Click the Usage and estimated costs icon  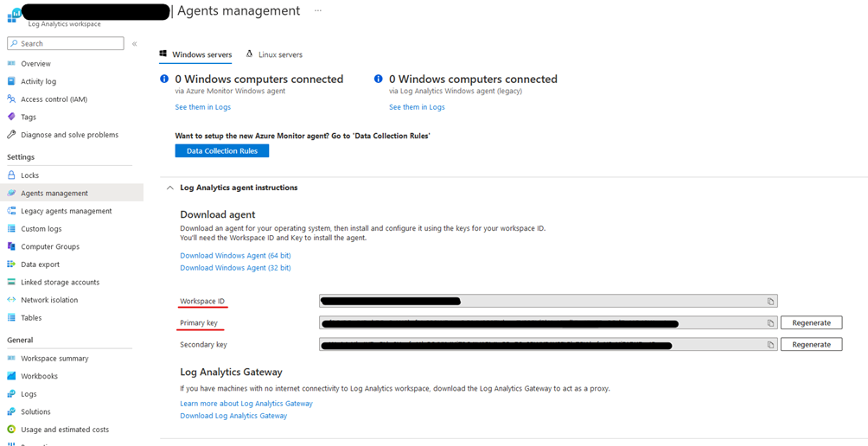click(11, 430)
